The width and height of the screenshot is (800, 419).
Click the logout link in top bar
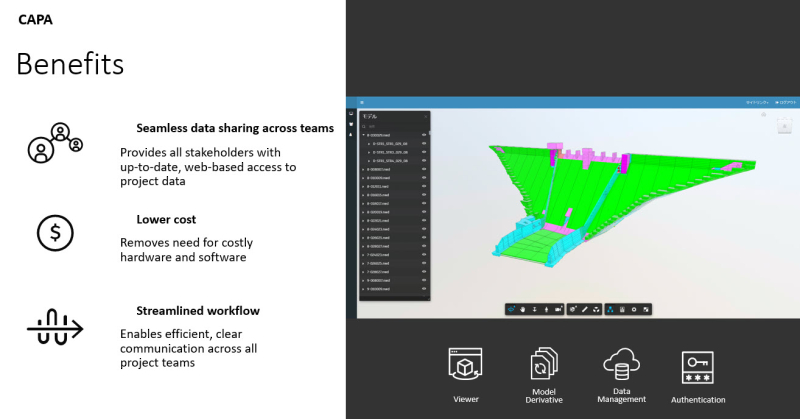pyautogui.click(x=786, y=102)
